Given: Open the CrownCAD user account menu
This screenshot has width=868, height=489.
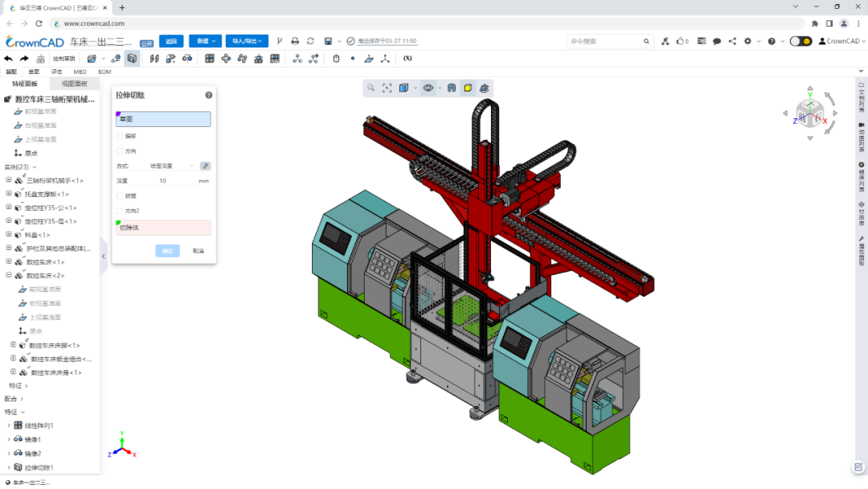Looking at the screenshot, I should point(842,41).
